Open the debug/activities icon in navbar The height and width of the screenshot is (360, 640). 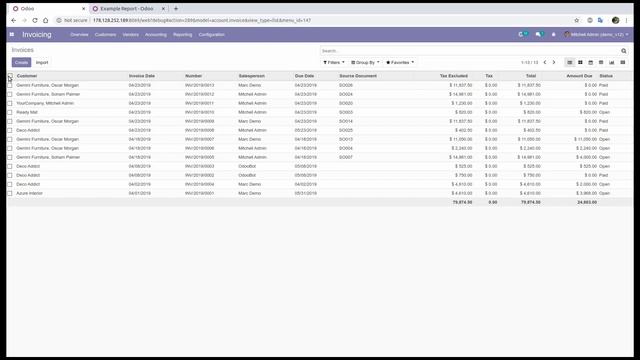(x=522, y=35)
